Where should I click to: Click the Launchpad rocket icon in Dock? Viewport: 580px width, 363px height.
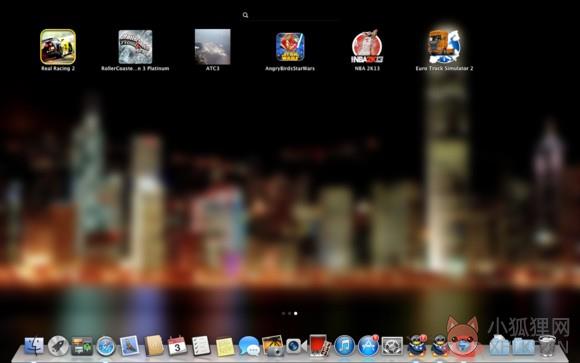pos(58,346)
